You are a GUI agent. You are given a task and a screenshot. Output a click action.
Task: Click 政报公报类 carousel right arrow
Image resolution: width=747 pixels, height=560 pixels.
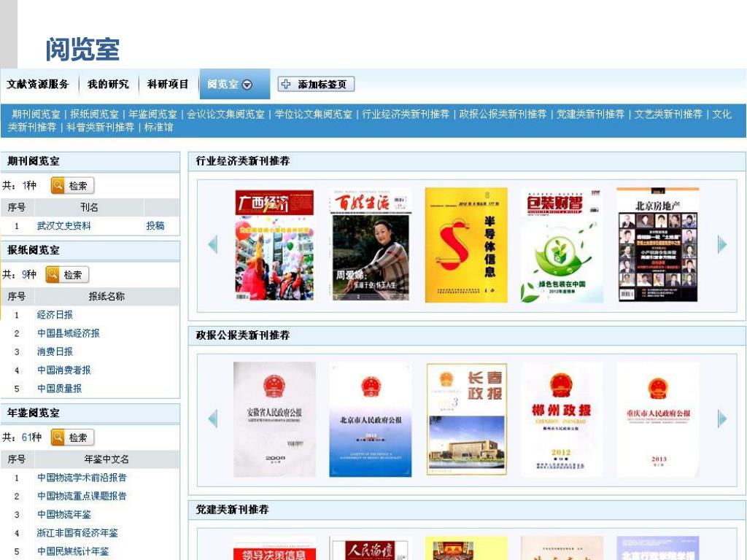tap(722, 419)
